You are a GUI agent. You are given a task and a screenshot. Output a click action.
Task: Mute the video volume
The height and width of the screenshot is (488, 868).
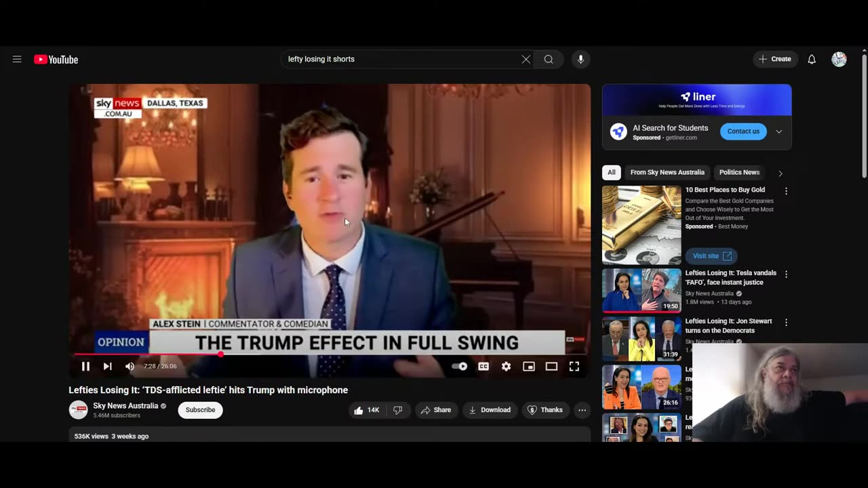pos(130,366)
